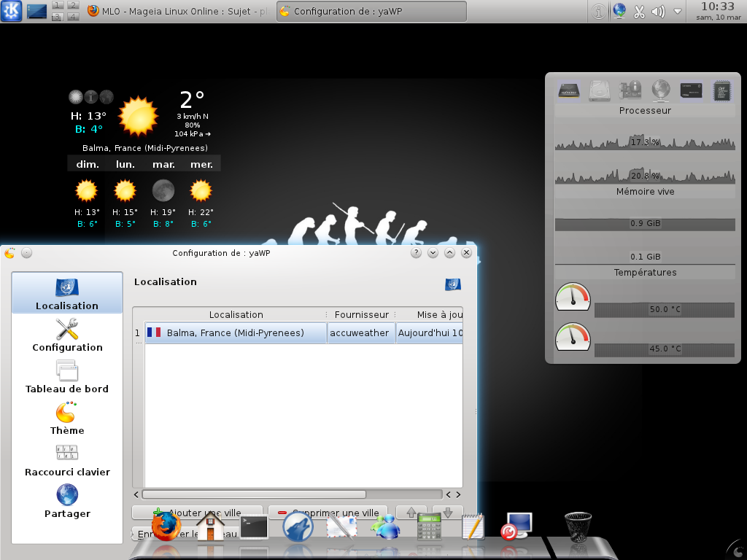Image resolution: width=747 pixels, height=560 pixels.
Task: Select the lun. forecast day header
Action: pos(125,164)
